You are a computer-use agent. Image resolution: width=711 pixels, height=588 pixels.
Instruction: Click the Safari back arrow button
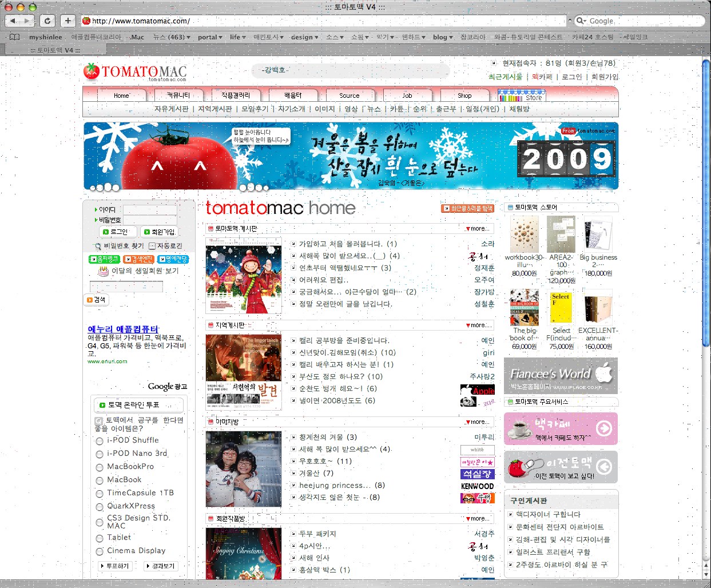pos(14,21)
